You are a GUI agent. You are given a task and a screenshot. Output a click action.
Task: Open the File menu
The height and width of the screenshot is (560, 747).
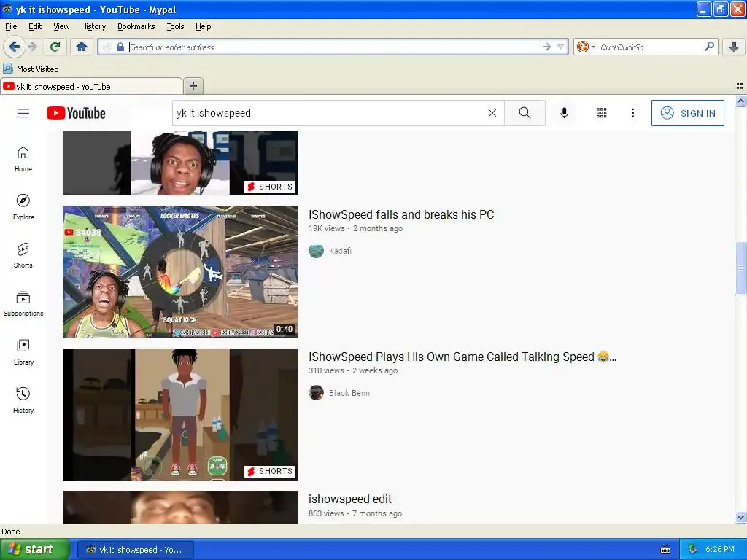11,26
